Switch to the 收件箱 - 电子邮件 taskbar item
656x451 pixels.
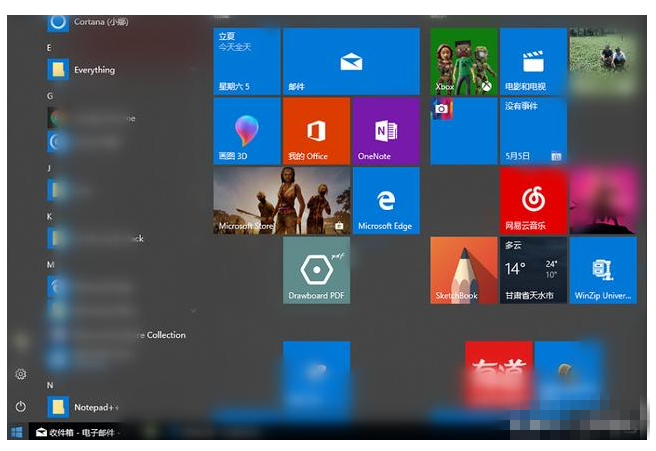pos(75,432)
